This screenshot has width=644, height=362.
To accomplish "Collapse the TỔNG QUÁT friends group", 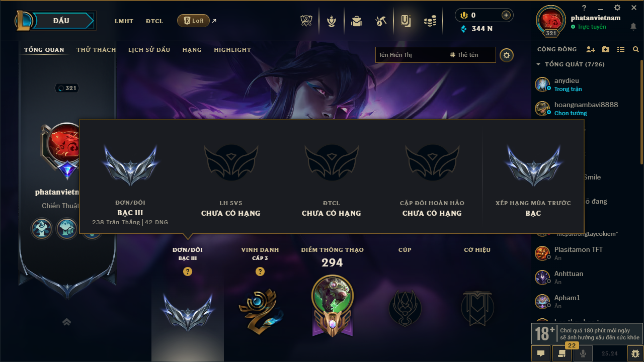I will (x=538, y=64).
